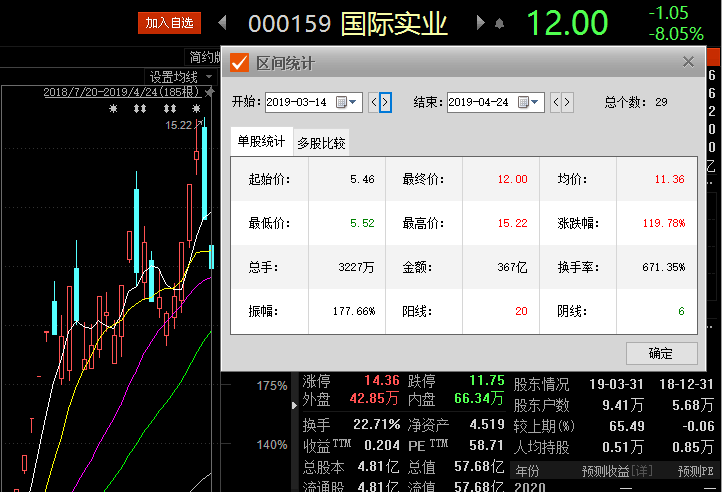Image resolution: width=722 pixels, height=492 pixels.
Task: Move end date to previous day
Action: (556, 102)
